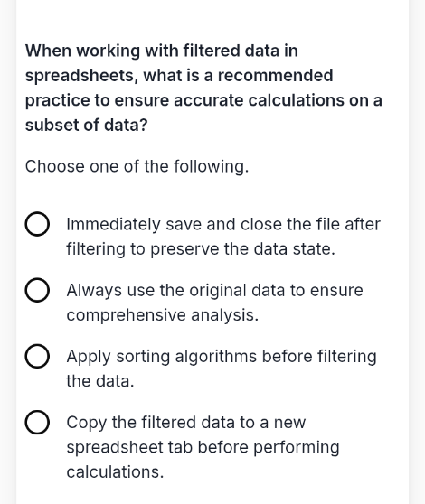
Task: Click the "comprehensive analysis." text line
Action: (x=163, y=315)
